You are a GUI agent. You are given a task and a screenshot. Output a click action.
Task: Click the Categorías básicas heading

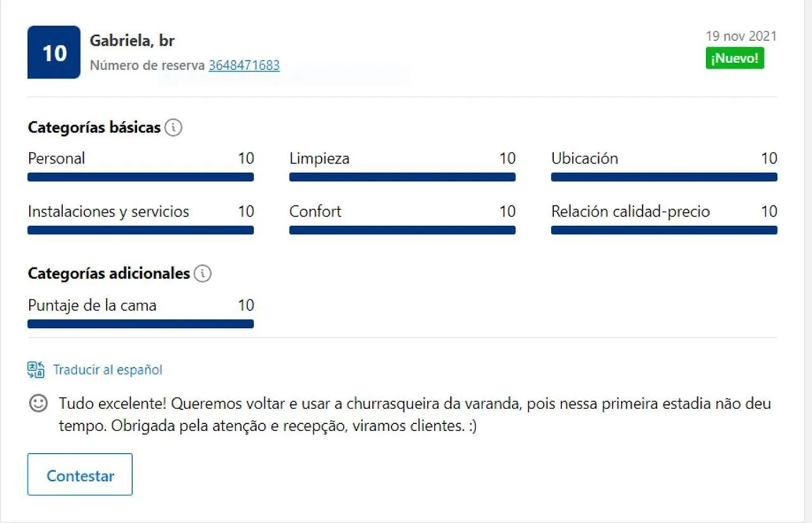(x=94, y=128)
